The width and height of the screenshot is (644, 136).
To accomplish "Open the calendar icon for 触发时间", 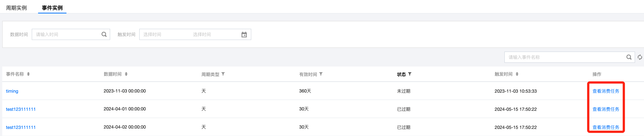I will tap(244, 35).
